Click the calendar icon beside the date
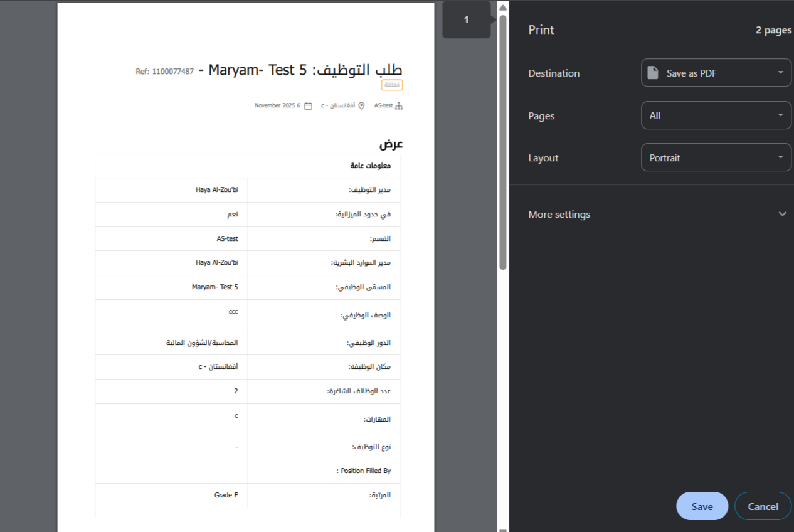The width and height of the screenshot is (794, 532). click(308, 106)
